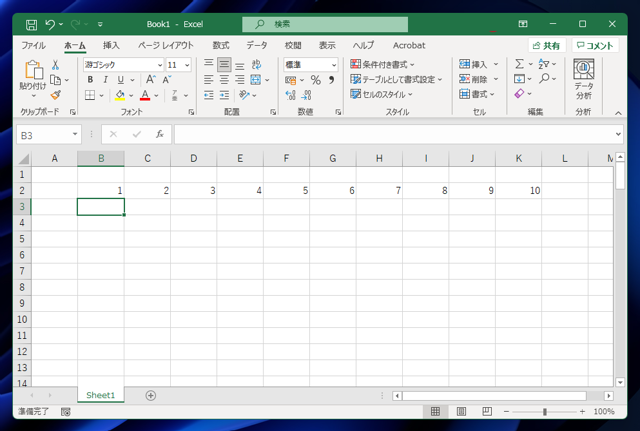Add a new sheet with plus button

coord(151,395)
